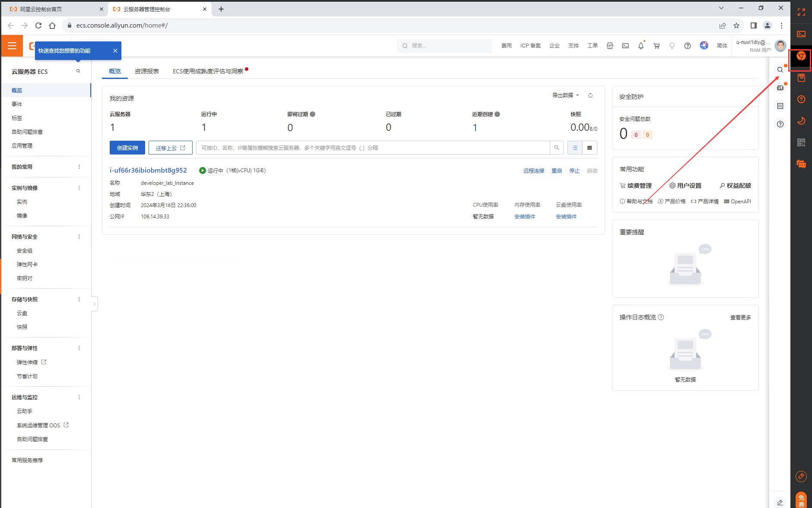The width and height of the screenshot is (812, 508).
Task: Click 远程连接 for the instance
Action: tap(534, 171)
